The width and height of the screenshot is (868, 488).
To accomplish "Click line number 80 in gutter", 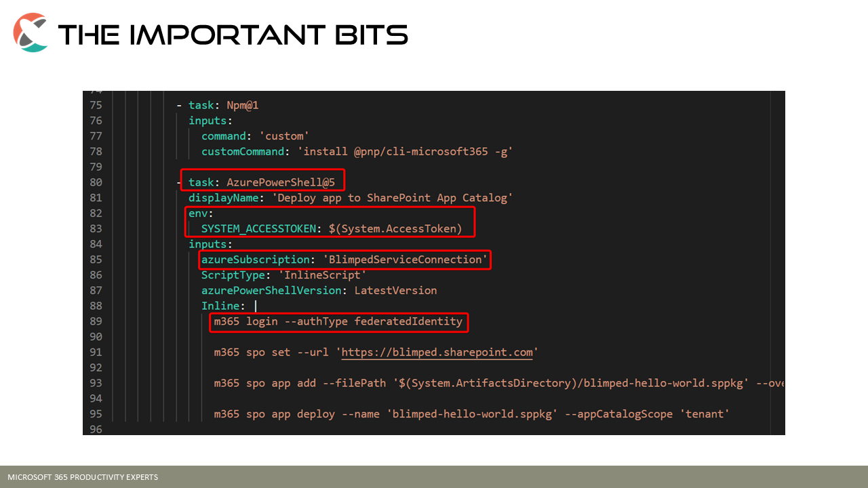I will click(x=96, y=182).
